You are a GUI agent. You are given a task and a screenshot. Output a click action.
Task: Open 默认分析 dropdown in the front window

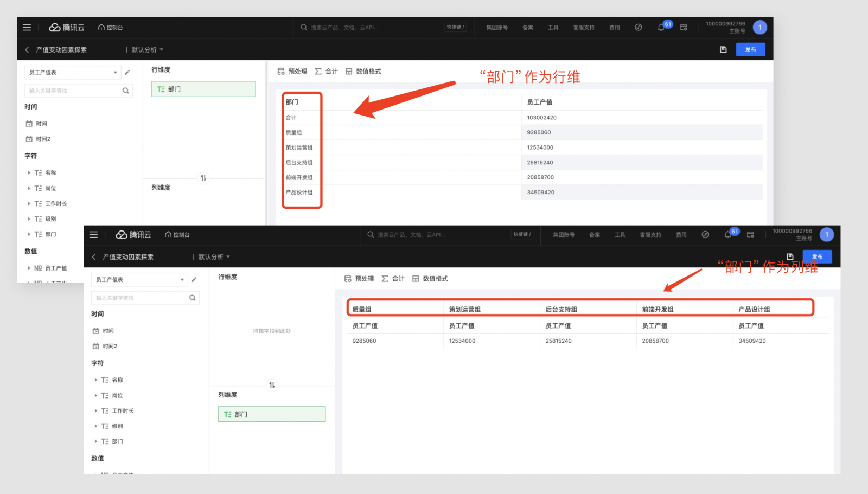coord(214,257)
